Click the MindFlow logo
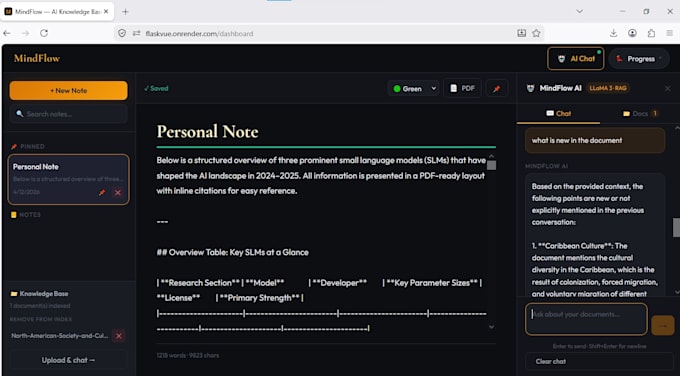The height and width of the screenshot is (376, 680). click(37, 58)
